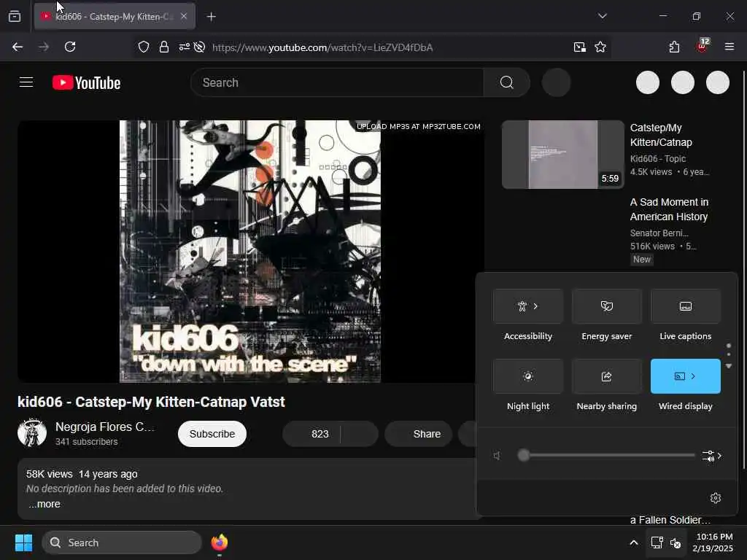Go to YouTube home via logo
Image resolution: width=747 pixels, height=560 pixels.
86,83
